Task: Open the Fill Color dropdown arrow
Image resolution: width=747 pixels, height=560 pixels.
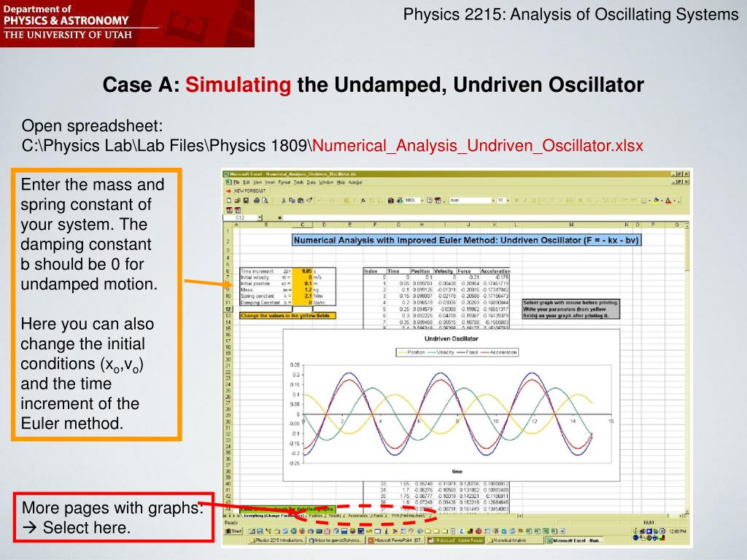Action: 662,201
